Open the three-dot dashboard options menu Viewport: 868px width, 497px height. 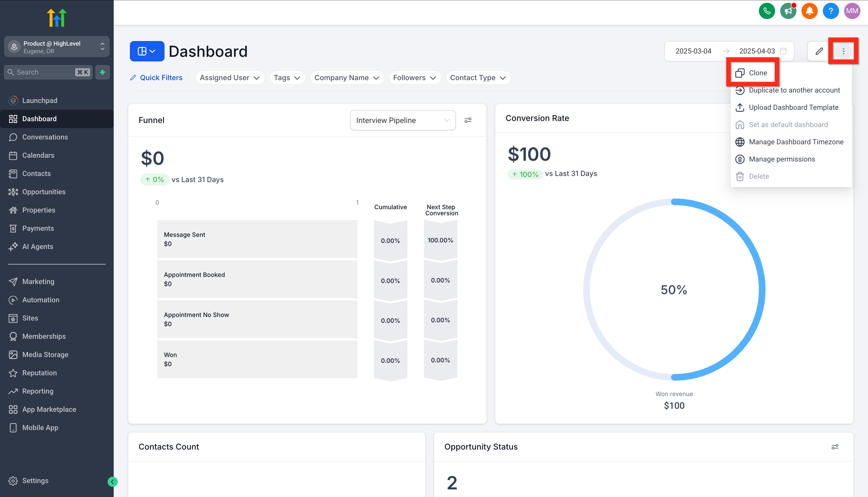pos(843,51)
